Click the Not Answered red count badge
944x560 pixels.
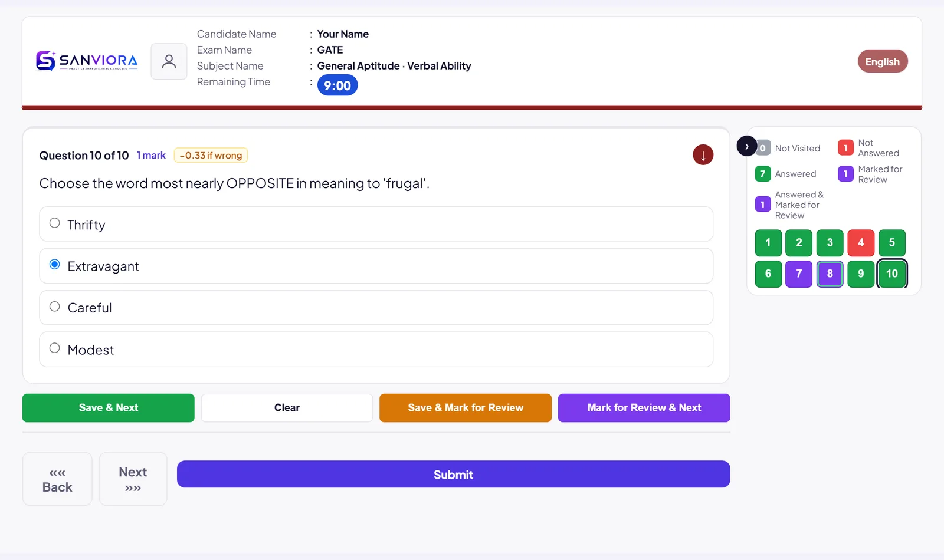[x=845, y=148]
